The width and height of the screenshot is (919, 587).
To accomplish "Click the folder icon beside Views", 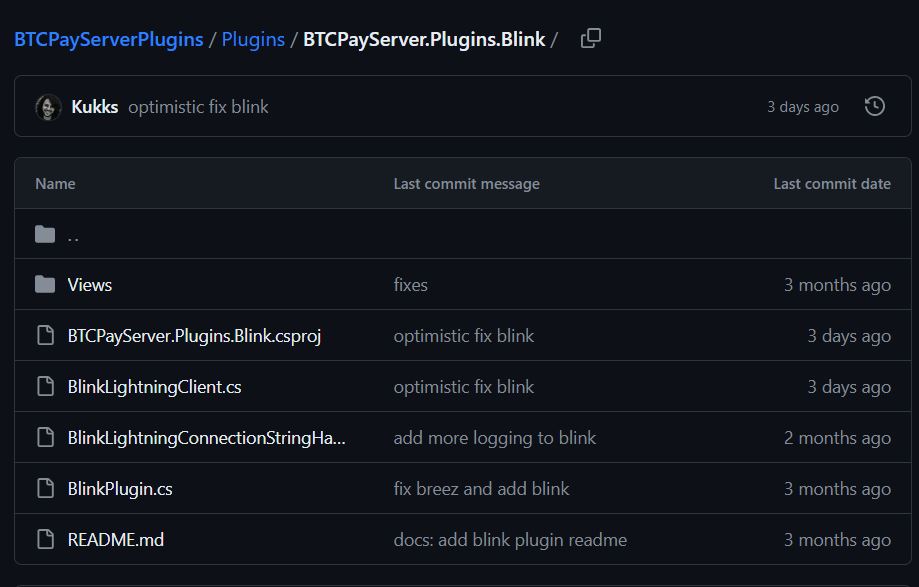I will point(45,284).
